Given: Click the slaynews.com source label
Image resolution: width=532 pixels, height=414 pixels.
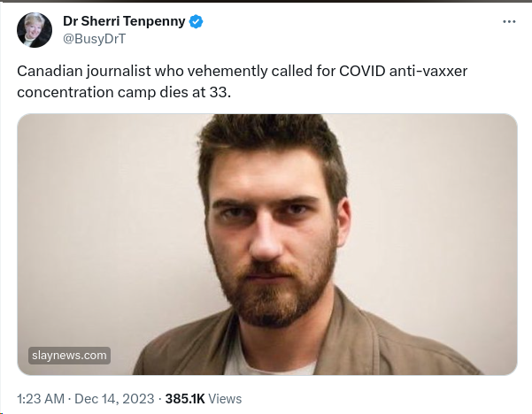Looking at the screenshot, I should click(x=69, y=356).
